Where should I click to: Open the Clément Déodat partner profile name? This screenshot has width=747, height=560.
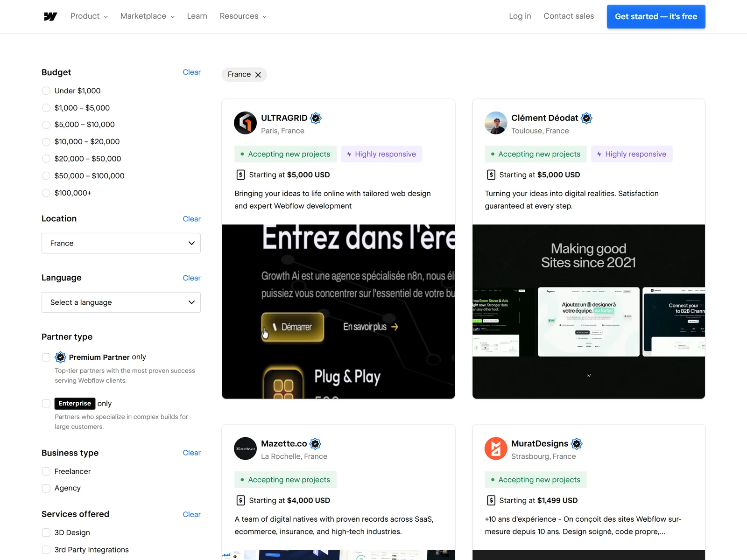[544, 118]
